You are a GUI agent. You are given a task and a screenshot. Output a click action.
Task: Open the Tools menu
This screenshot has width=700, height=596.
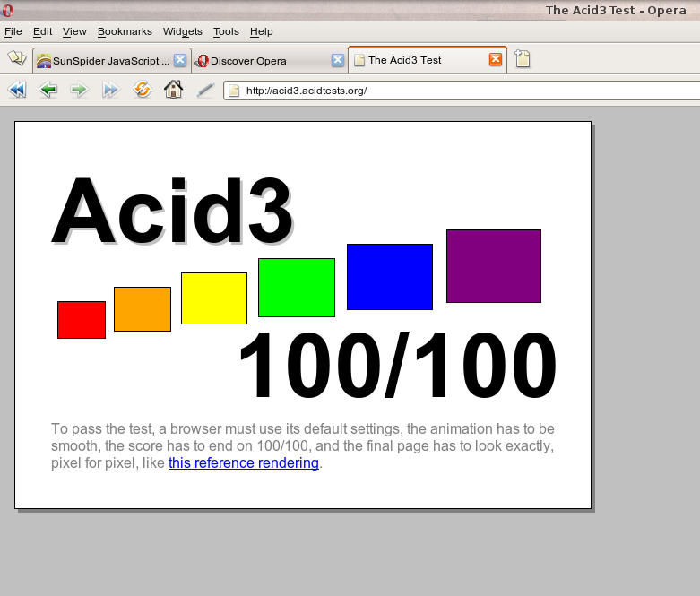226,31
